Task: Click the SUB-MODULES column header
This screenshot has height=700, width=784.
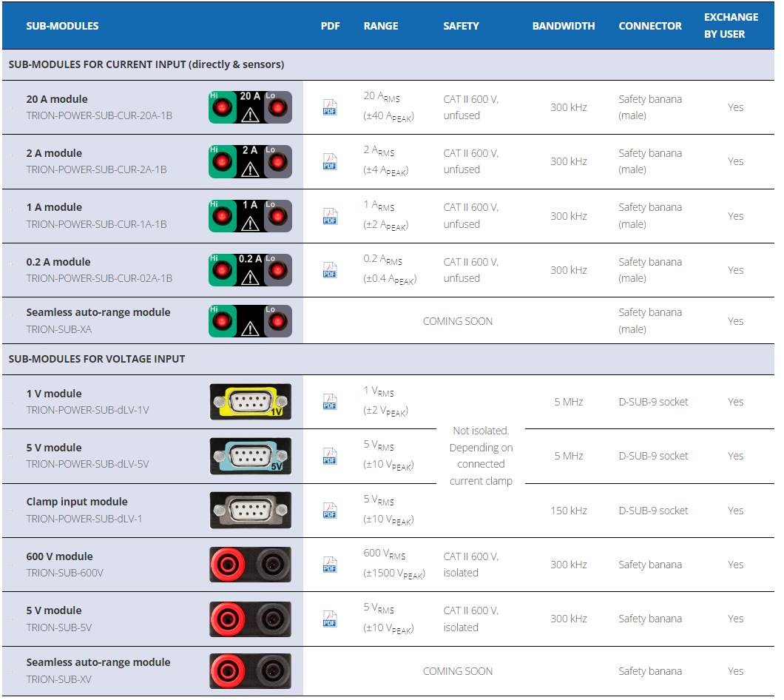Action: coord(62,26)
